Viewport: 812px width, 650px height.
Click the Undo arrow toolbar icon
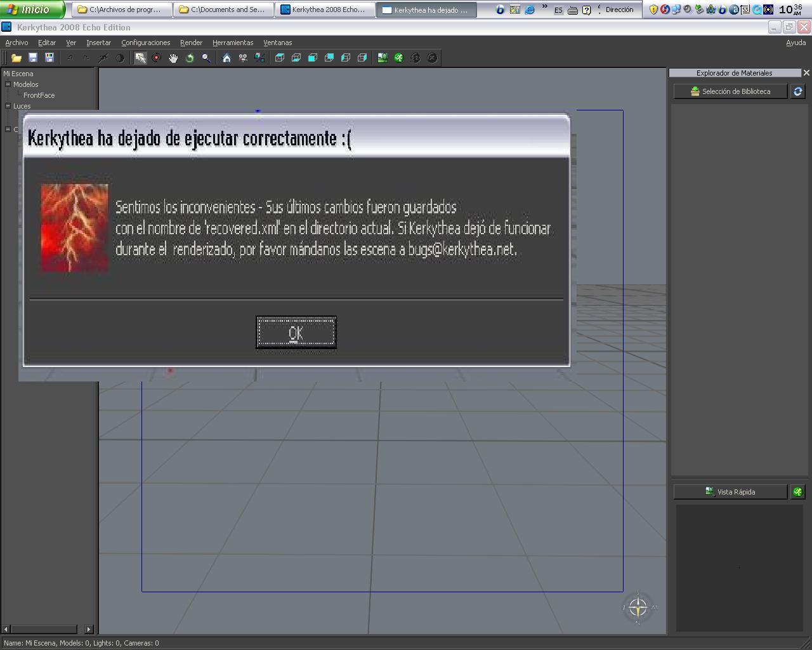tap(70, 58)
